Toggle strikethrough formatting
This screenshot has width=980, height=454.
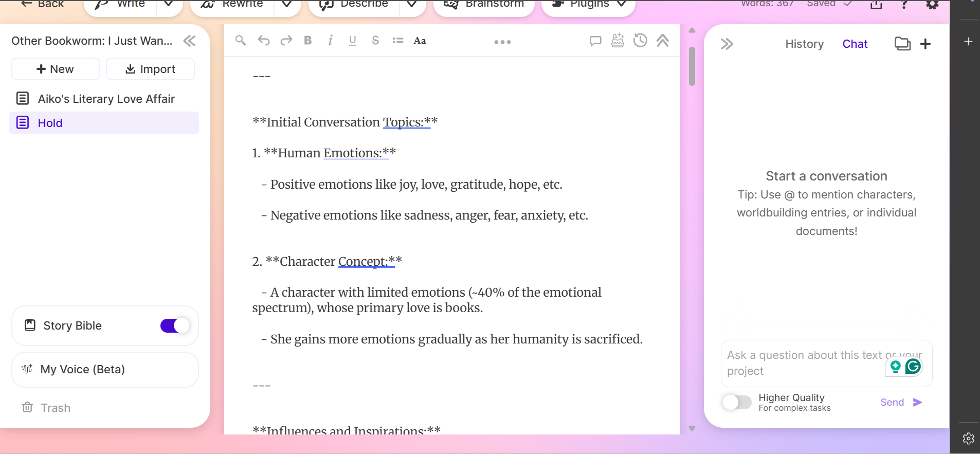(x=375, y=40)
